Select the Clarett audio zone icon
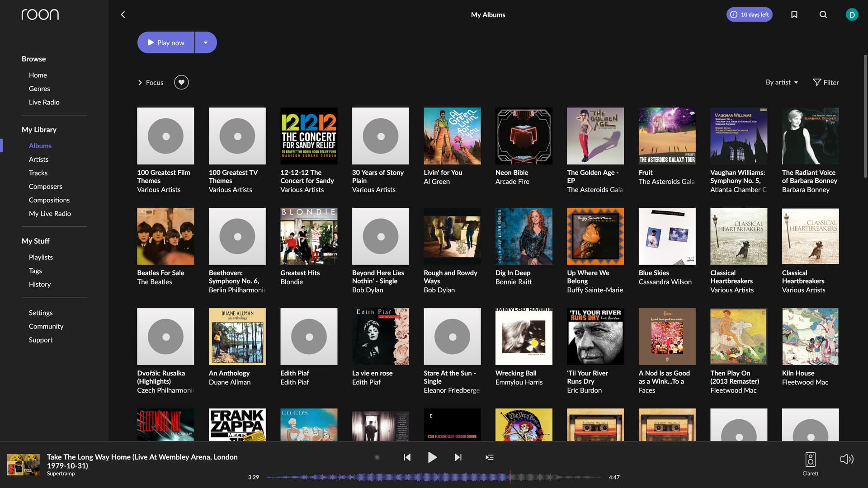 (x=810, y=460)
